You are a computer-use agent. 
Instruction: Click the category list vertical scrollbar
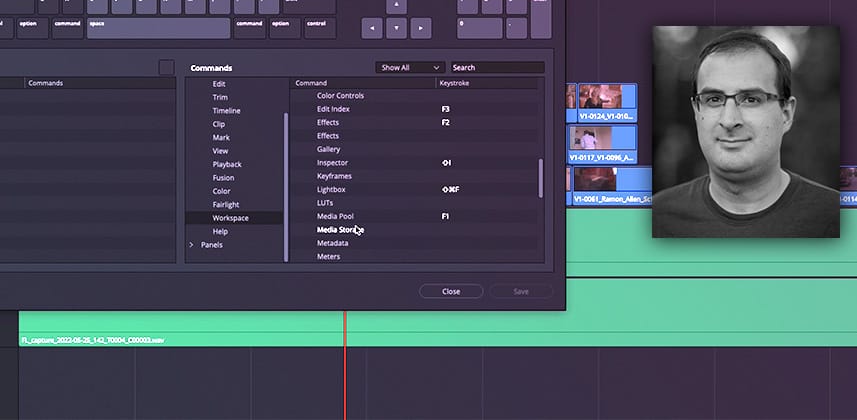pos(285,187)
